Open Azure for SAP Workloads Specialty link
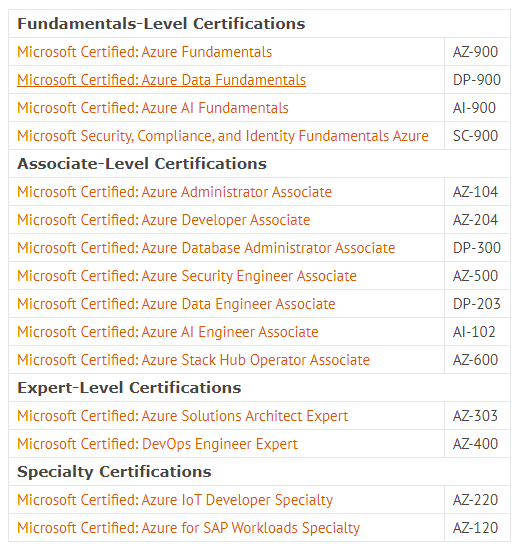 (188, 528)
